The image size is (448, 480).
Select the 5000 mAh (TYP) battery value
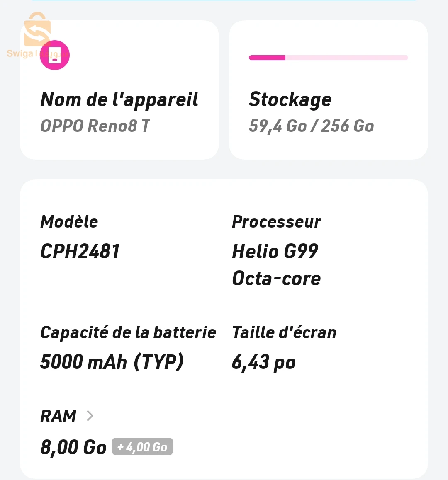point(112,362)
